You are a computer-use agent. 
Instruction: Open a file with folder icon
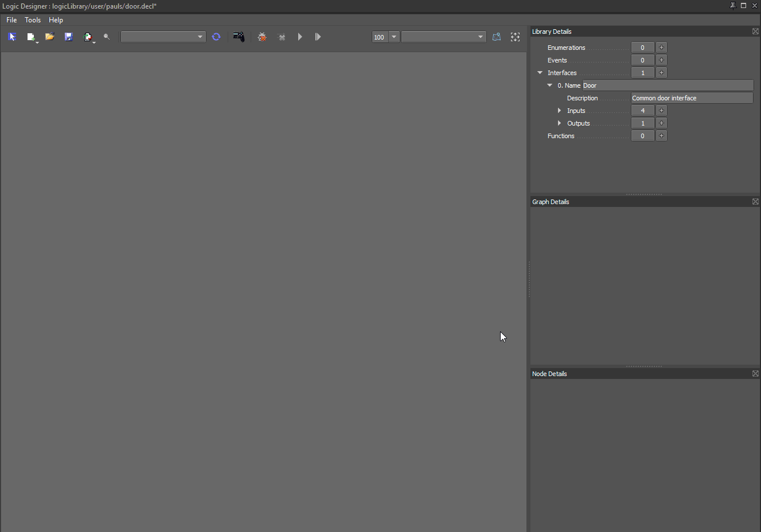pyautogui.click(x=50, y=37)
